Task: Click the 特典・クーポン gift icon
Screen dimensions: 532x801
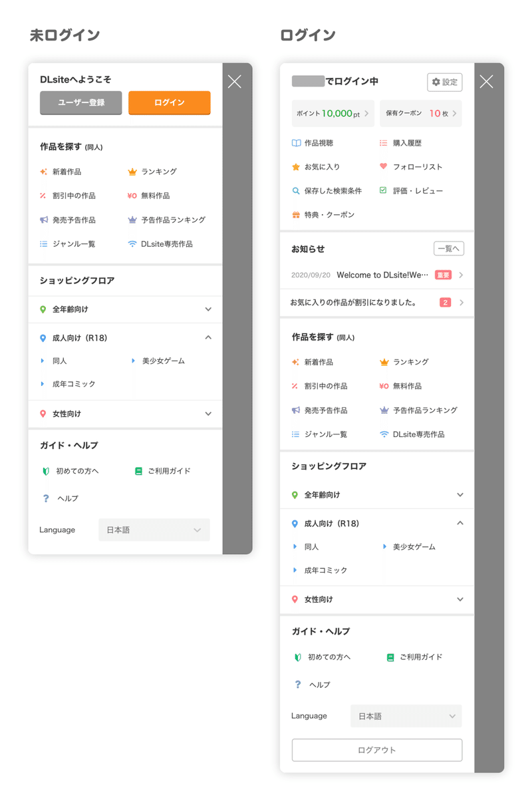Action: point(296,215)
